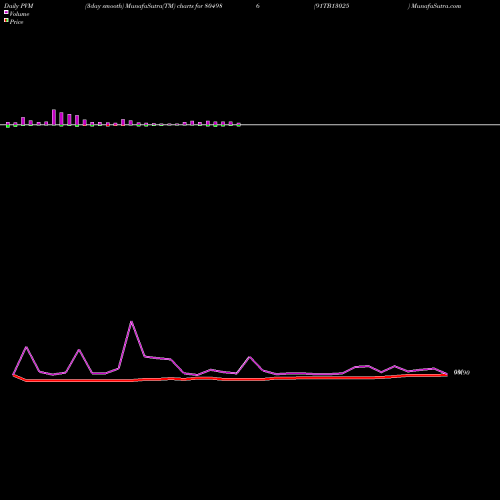Select the 'Price' legend label
Screen dimensions: 500x500
click(16, 22)
